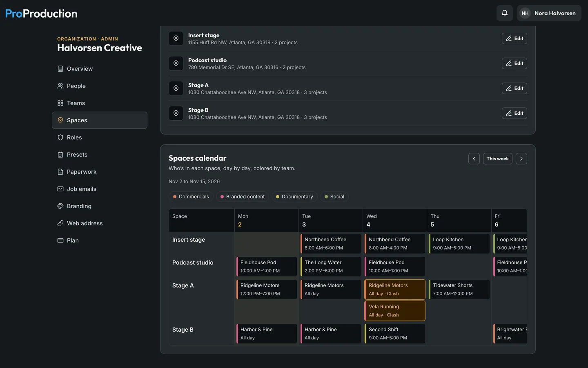Open Tidewater Shorts booking on Thursday
Viewport: 588px width, 368px height.
click(459, 289)
